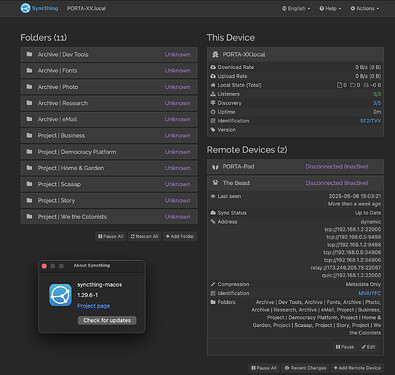Screen dimensions: 395x375
Task: Expand the Archive | Research folder row
Action: 109,103
